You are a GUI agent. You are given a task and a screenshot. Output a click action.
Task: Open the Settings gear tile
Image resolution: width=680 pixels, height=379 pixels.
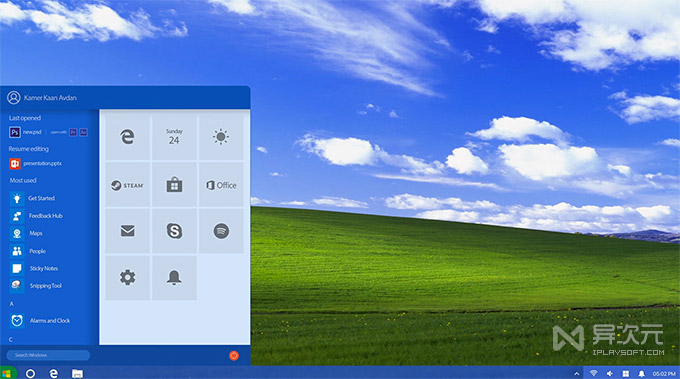[x=128, y=278]
